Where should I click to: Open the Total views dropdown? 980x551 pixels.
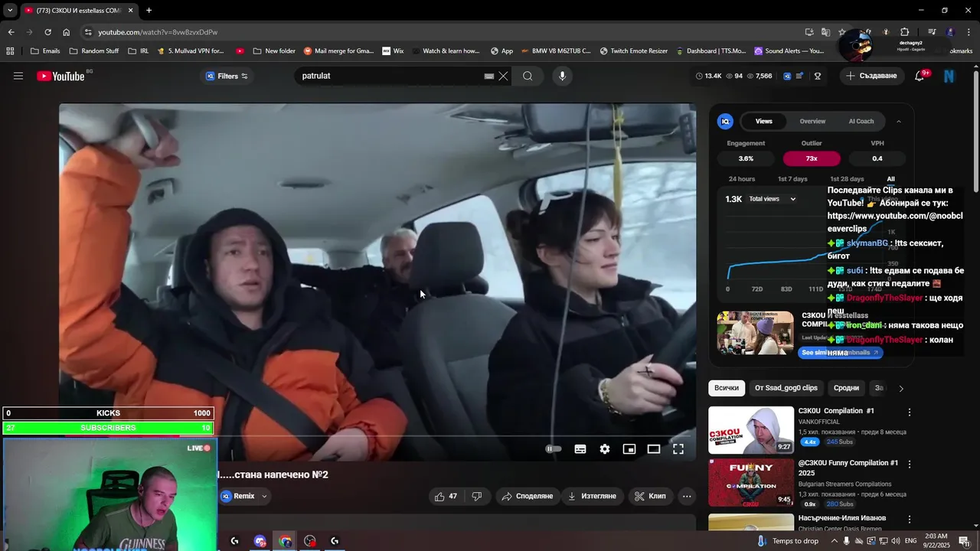pos(772,199)
